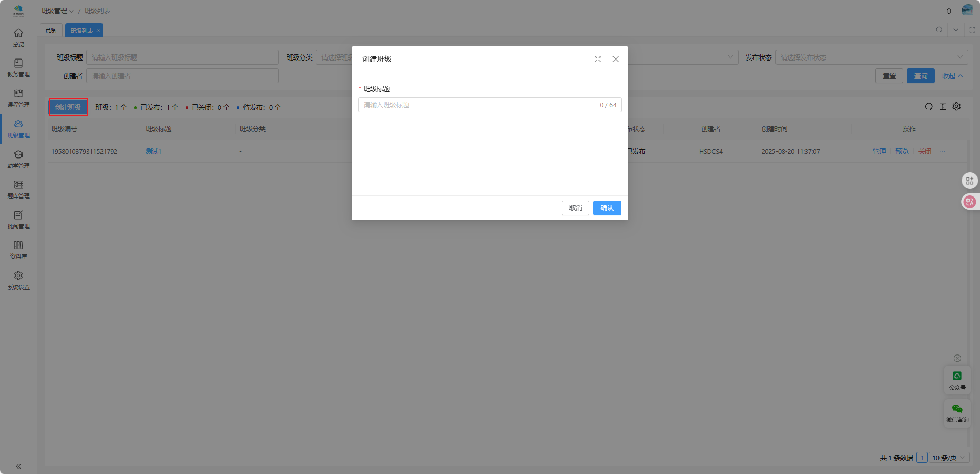The image size is (980, 474).
Task: Open 资料库 from the sidebar
Action: click(x=18, y=249)
